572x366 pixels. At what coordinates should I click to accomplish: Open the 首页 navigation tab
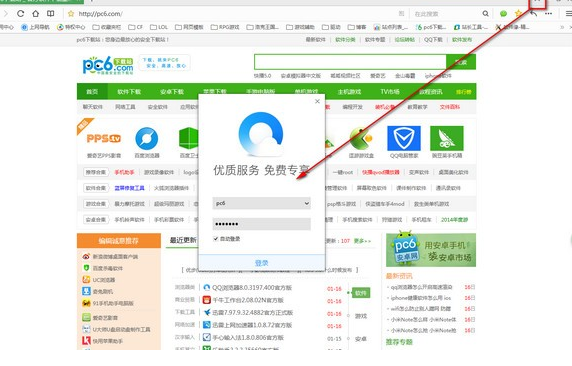click(x=92, y=92)
